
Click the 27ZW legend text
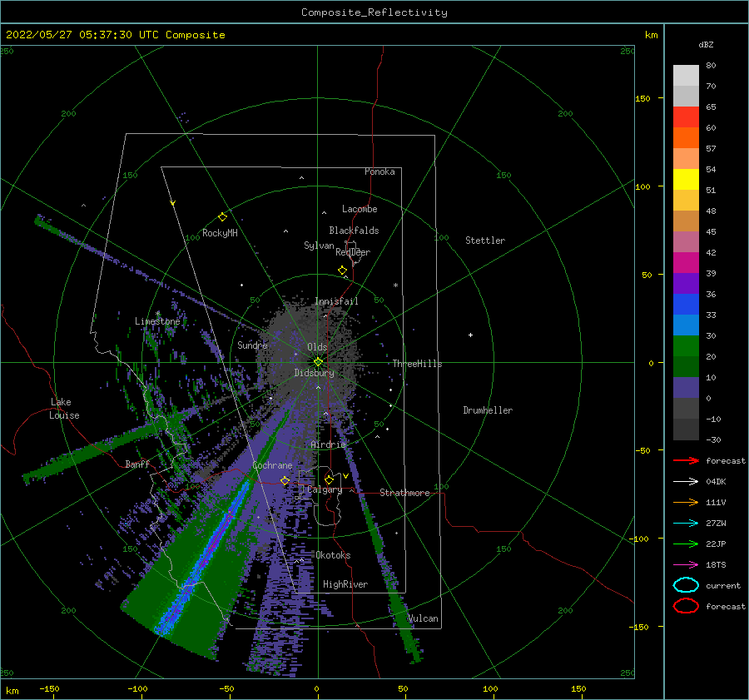point(716,524)
